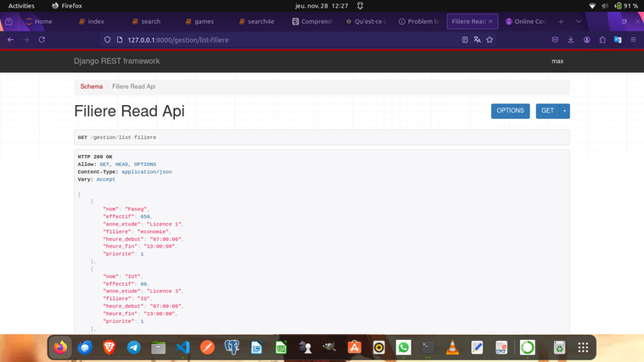Click the blue translator extension icon
The width and height of the screenshot is (644, 362).
tap(618, 40)
